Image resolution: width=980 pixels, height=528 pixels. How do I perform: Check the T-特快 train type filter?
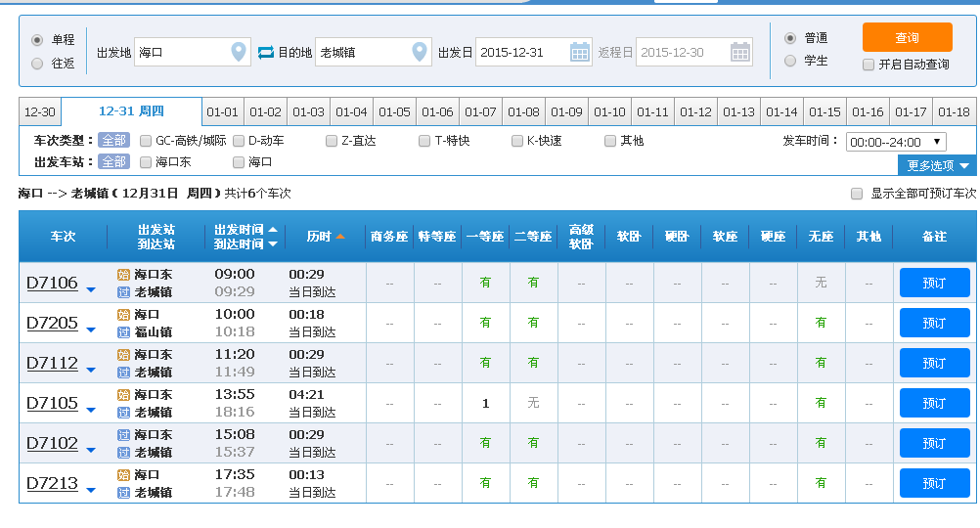(424, 141)
